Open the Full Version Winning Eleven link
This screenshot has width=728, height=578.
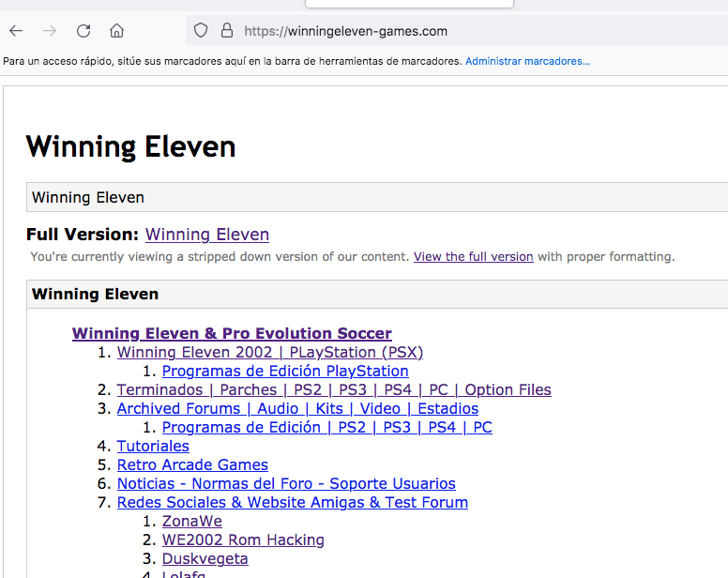coord(207,235)
